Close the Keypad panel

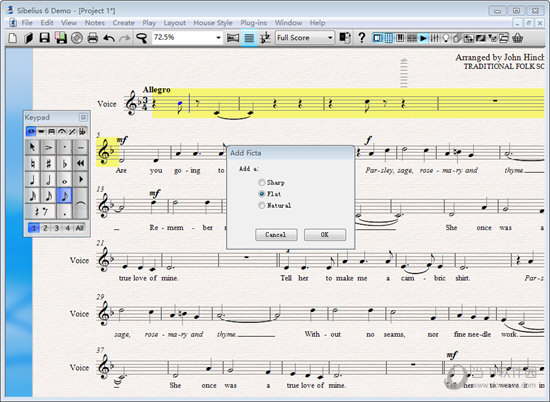pyautogui.click(x=83, y=117)
